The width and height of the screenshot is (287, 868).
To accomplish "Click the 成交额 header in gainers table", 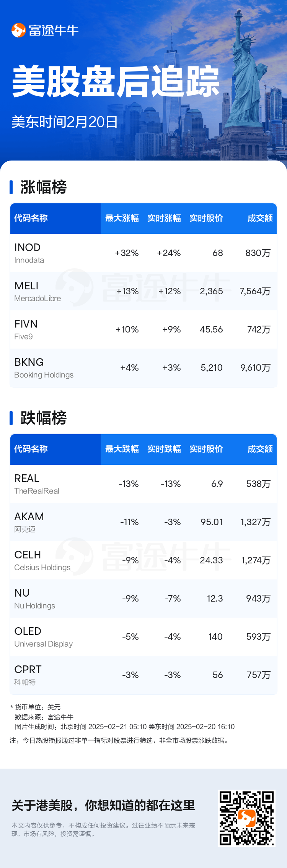I will pyautogui.click(x=260, y=218).
